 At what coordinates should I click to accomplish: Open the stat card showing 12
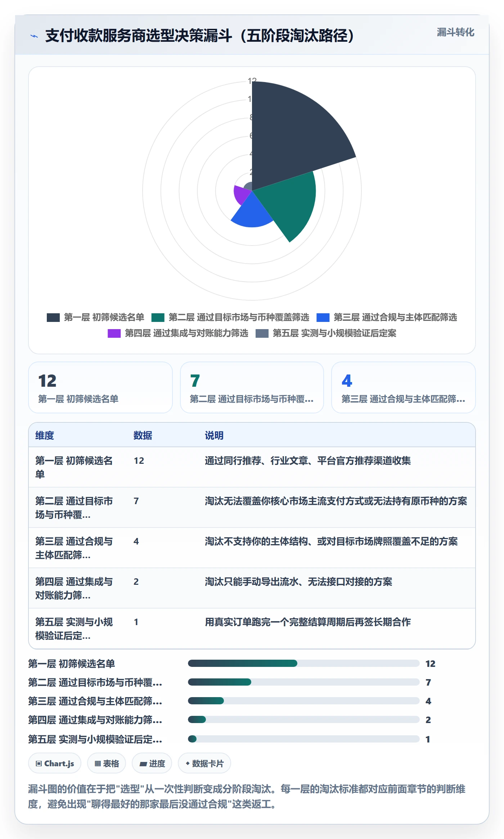click(x=100, y=387)
